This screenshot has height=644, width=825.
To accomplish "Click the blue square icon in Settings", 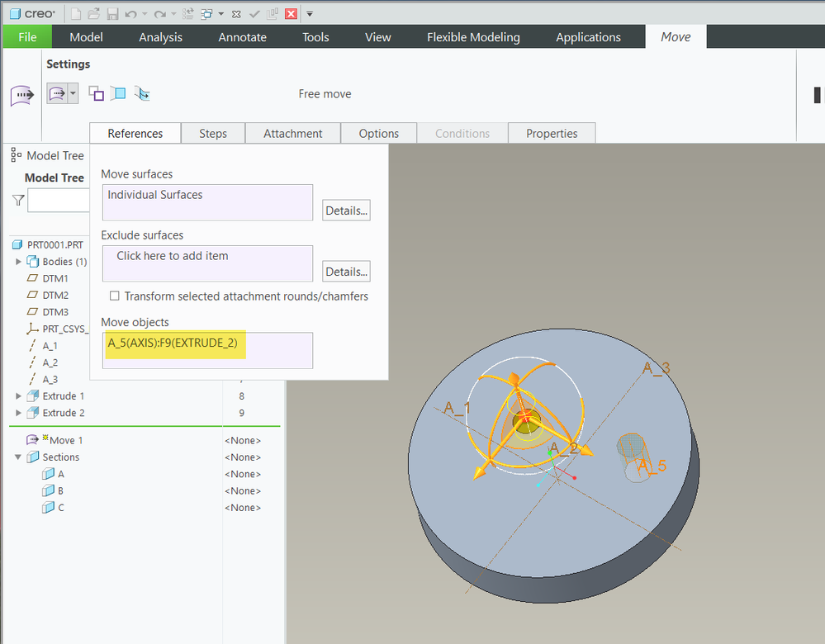I will click(x=118, y=94).
